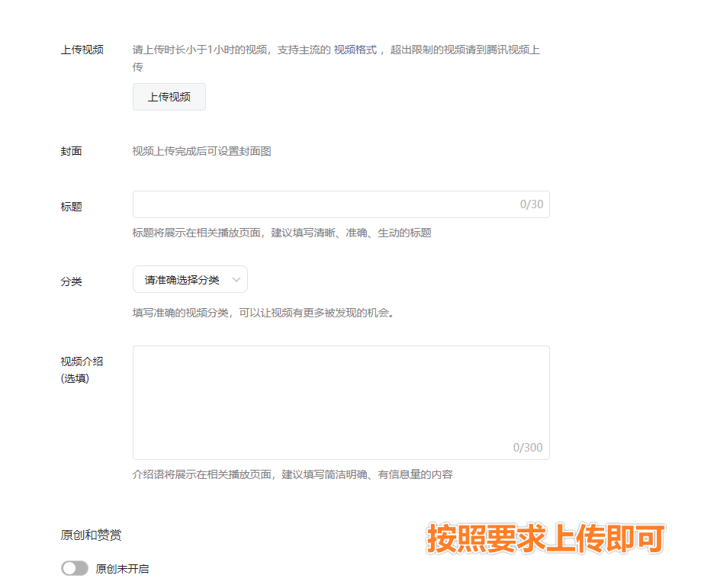The image size is (704, 588).
Task: Click the 标题 field label on left
Action: [72, 207]
